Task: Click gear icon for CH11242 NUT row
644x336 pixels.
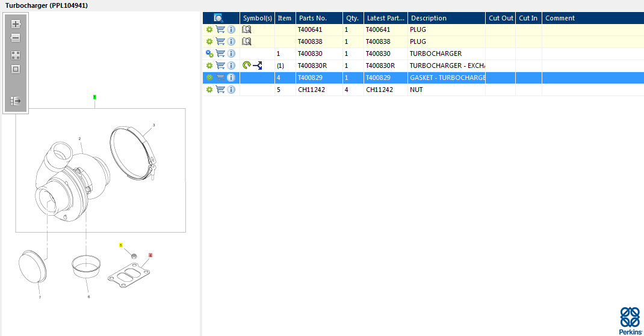Action: click(x=209, y=90)
